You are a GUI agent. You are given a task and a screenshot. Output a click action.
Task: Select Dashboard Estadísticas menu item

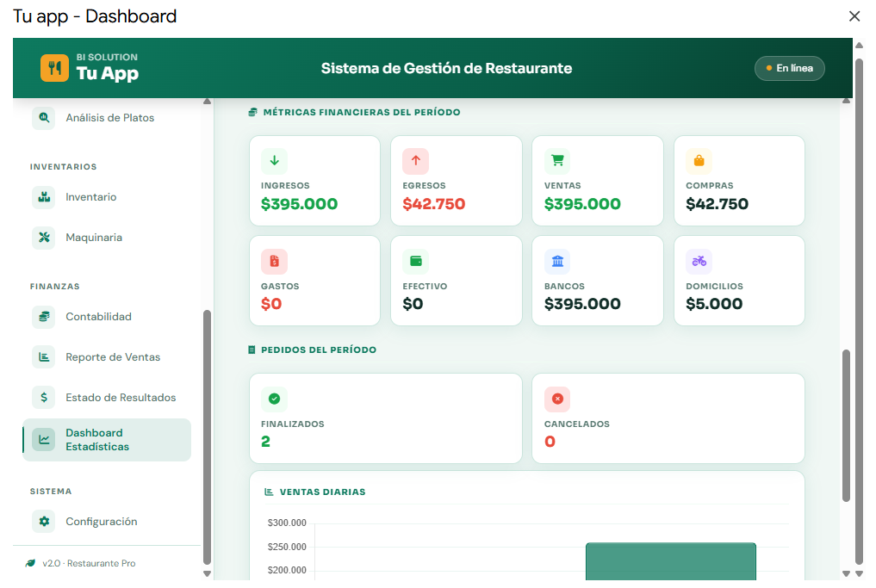click(x=106, y=439)
